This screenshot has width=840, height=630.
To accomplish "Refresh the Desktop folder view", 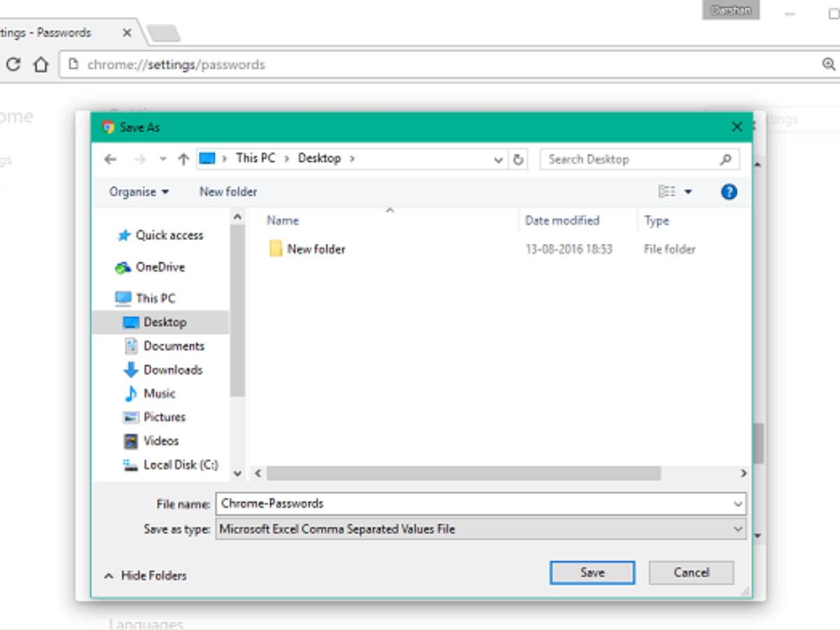I will click(x=518, y=160).
